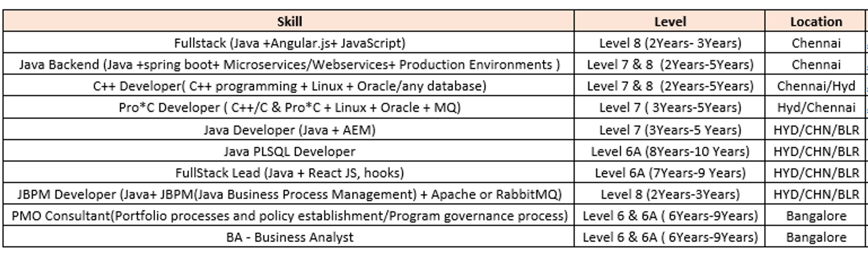Select the BA - Business Analyst cell
This screenshot has width=868, height=253.
click(x=289, y=237)
